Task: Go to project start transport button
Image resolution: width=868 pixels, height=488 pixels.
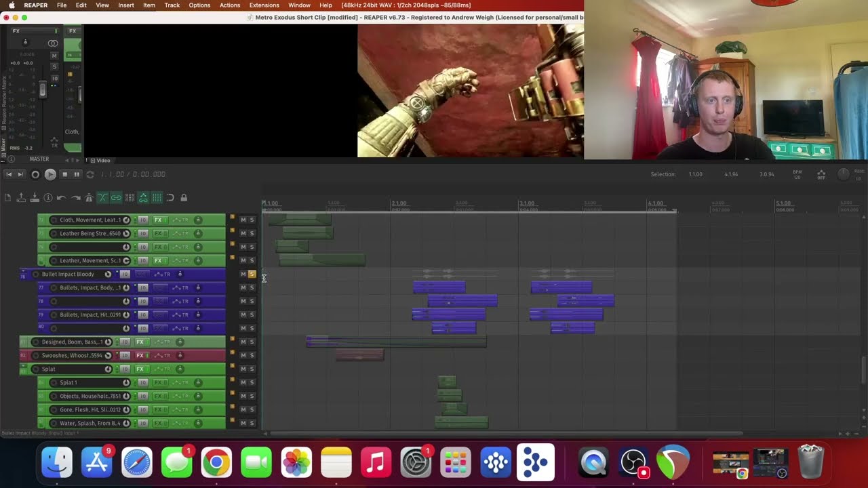Action: (x=9, y=174)
